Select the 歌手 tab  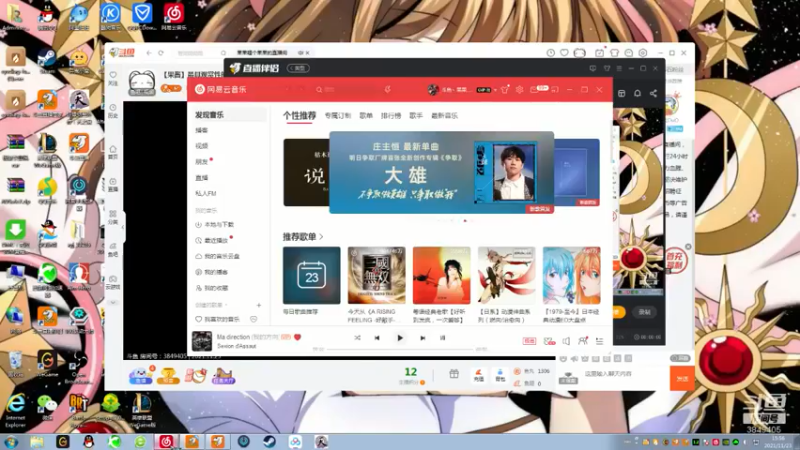tap(416, 116)
